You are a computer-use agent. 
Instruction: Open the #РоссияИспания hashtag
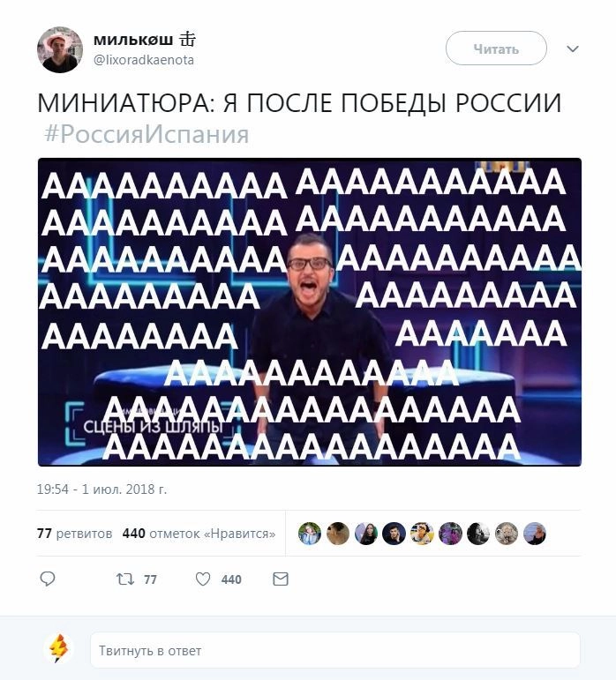coord(146,134)
